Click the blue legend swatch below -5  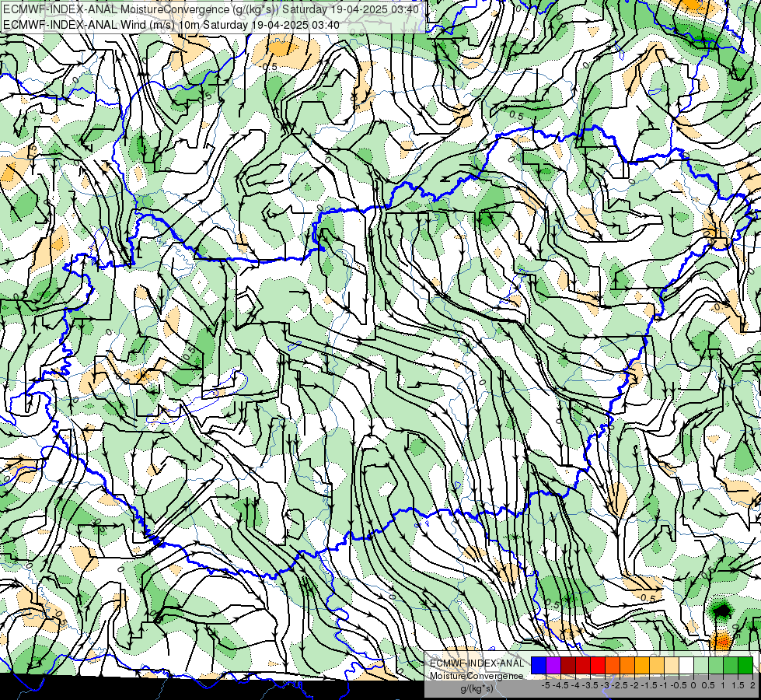coord(539,666)
